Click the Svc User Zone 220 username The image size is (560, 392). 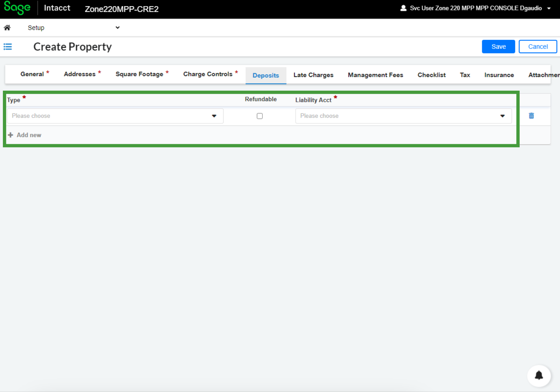pyautogui.click(x=476, y=8)
